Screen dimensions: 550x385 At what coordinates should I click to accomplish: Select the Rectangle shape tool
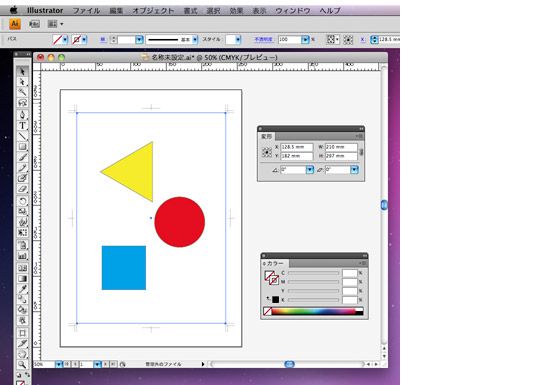(x=22, y=147)
